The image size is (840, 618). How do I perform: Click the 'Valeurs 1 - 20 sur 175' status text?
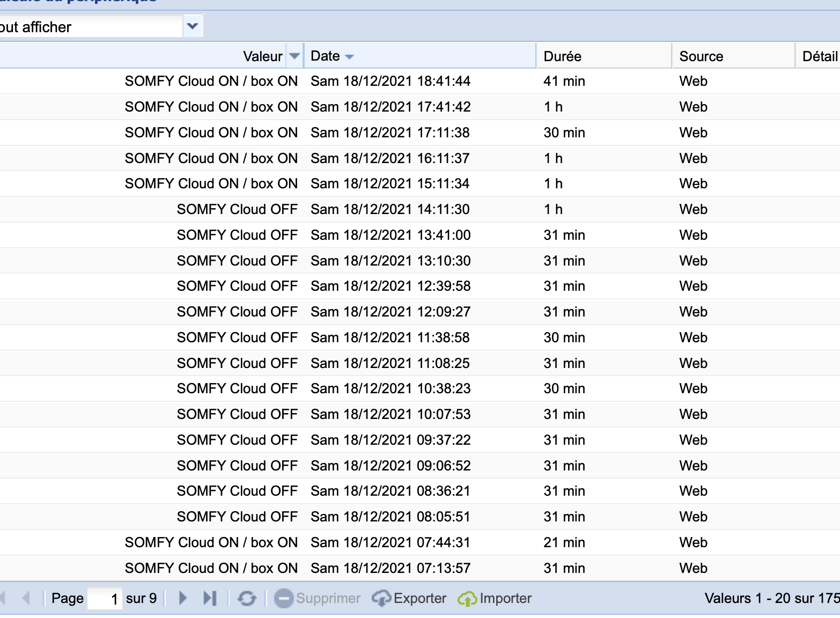click(x=772, y=598)
